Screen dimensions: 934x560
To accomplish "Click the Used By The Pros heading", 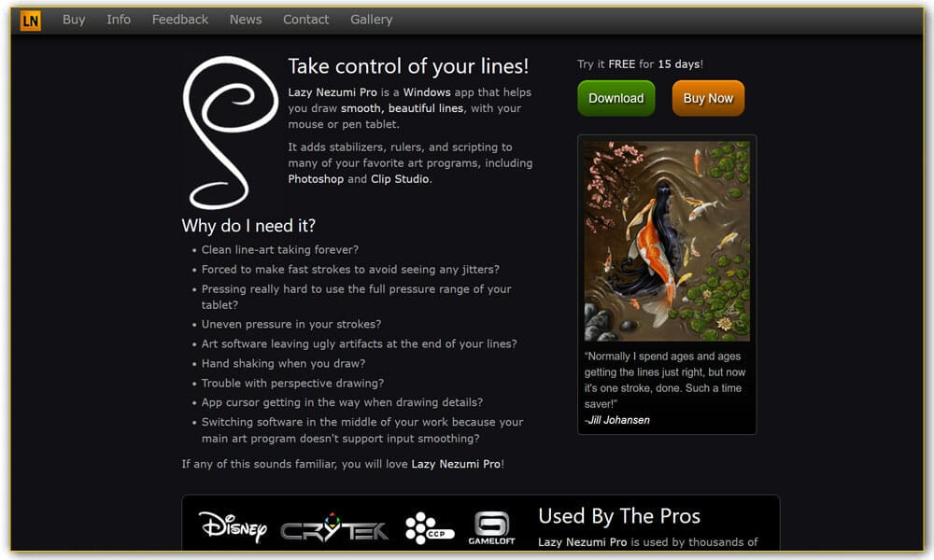I will point(619,516).
